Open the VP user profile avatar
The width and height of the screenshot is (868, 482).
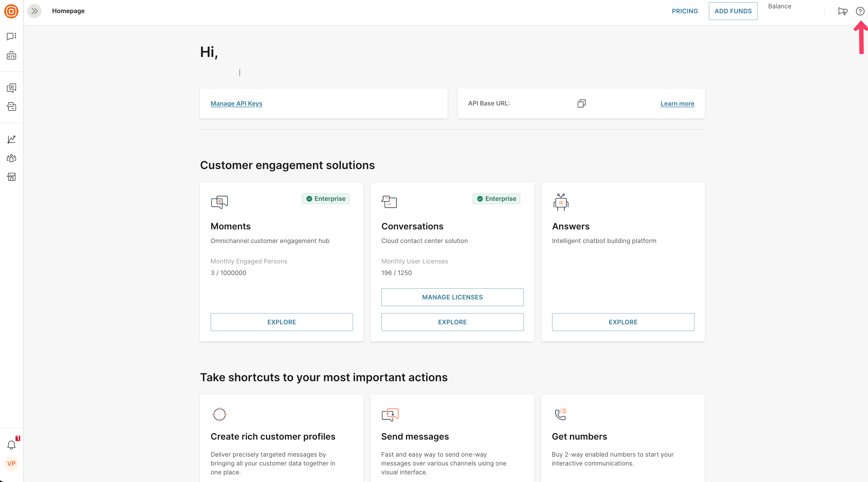point(12,464)
